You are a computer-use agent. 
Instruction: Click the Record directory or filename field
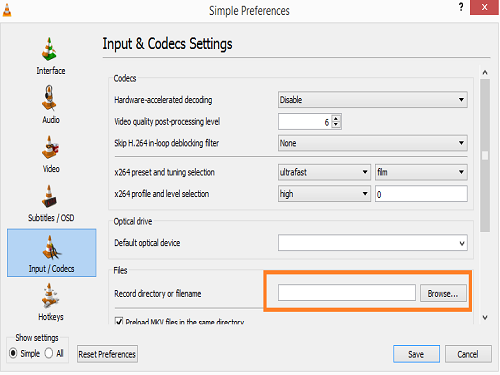coord(347,293)
